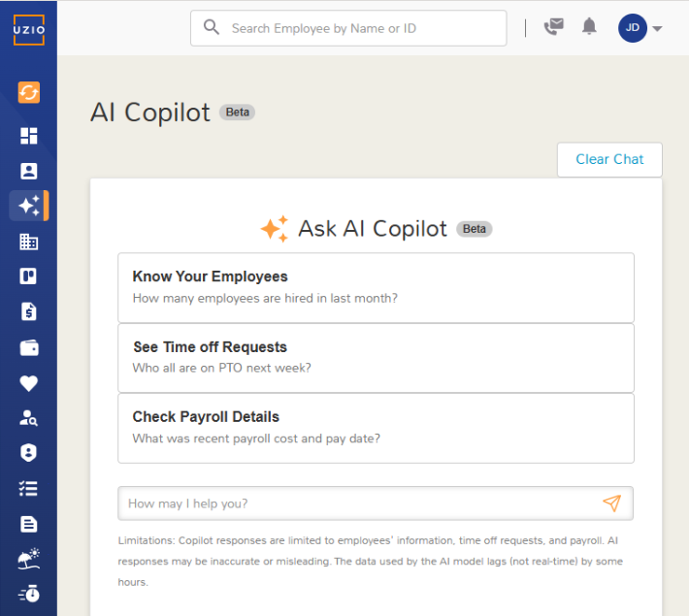Open the messages icon in header

click(553, 27)
